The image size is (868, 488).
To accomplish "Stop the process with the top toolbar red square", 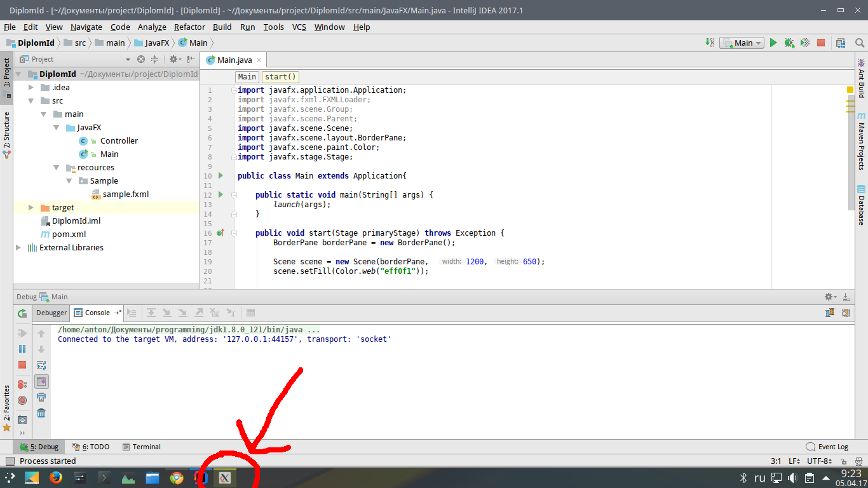I will coord(821,43).
